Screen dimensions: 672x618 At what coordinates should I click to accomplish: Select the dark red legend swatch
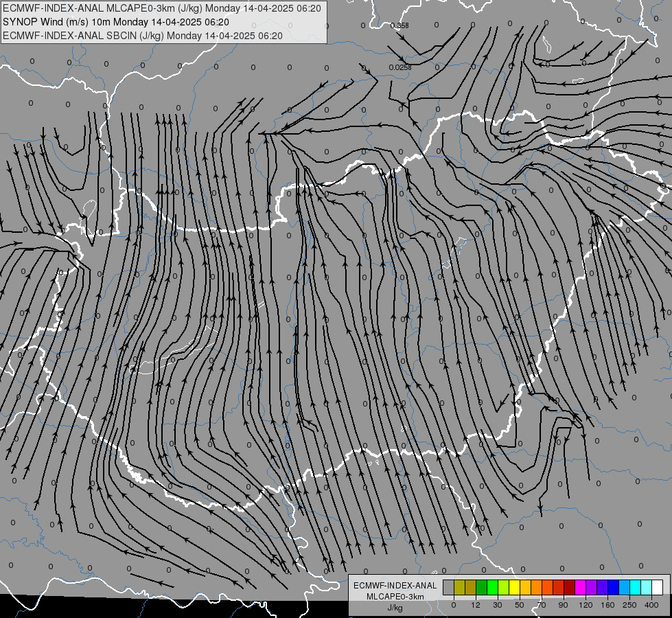click(569, 587)
